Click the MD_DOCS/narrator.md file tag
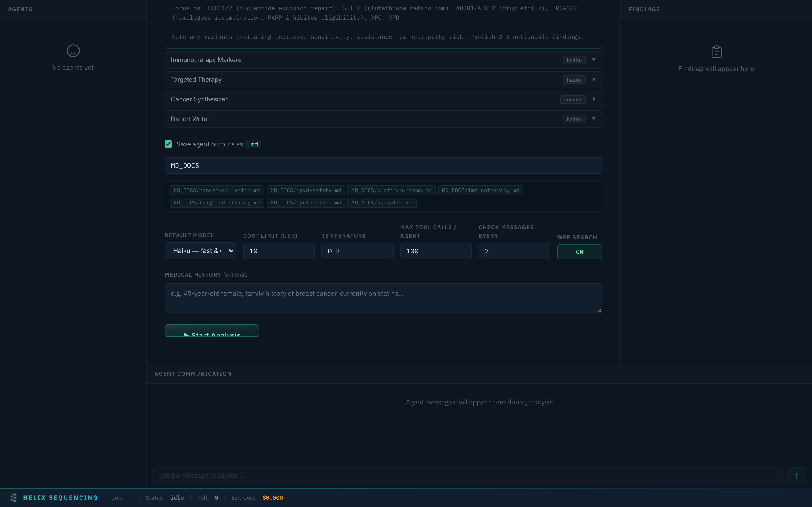 [381, 203]
